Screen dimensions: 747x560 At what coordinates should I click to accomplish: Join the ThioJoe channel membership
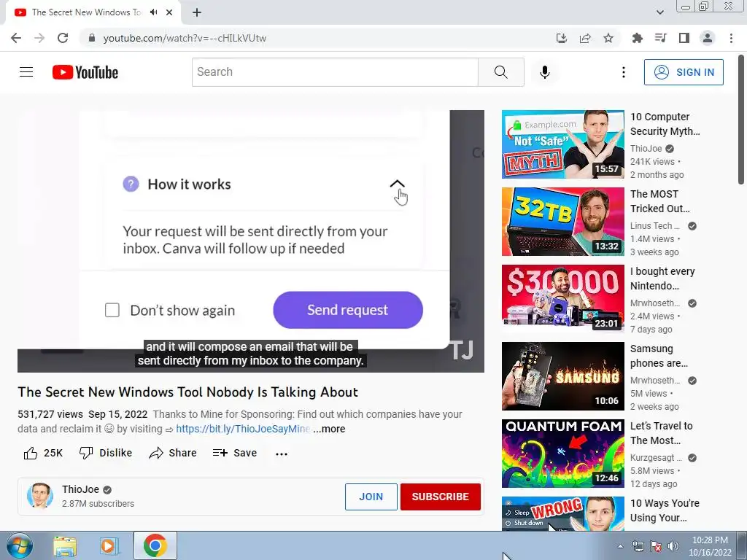point(371,497)
